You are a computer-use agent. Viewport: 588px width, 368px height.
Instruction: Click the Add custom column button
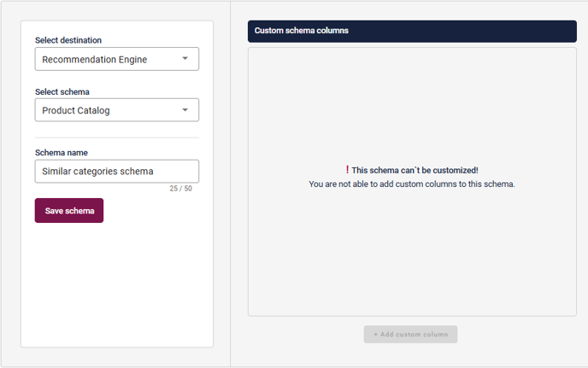point(410,334)
